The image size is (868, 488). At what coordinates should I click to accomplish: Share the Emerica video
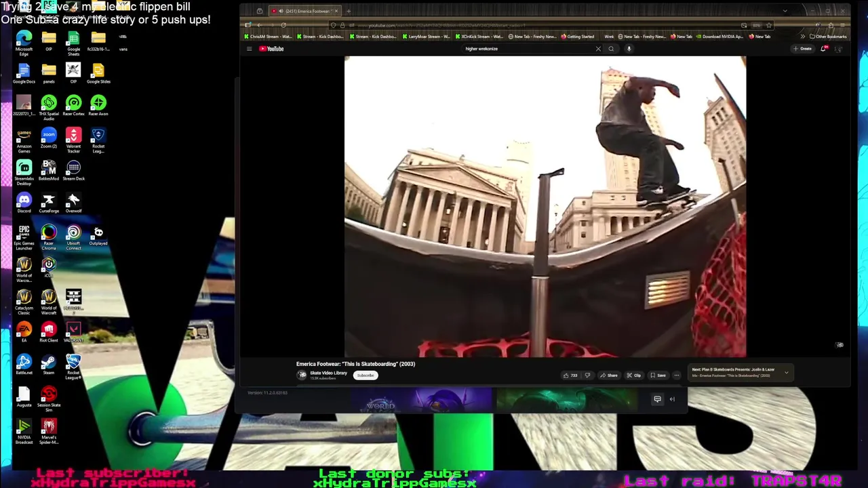pos(608,375)
